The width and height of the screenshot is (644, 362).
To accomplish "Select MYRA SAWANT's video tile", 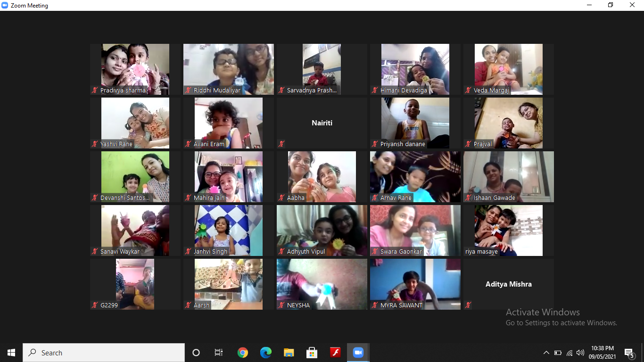I will 415,284.
